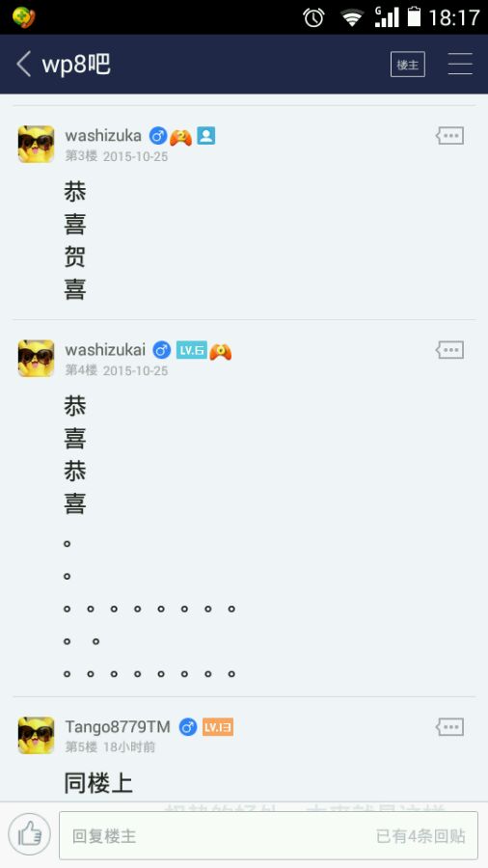Image resolution: width=488 pixels, height=868 pixels.
Task: Open the username washizuka
Action: point(103,136)
